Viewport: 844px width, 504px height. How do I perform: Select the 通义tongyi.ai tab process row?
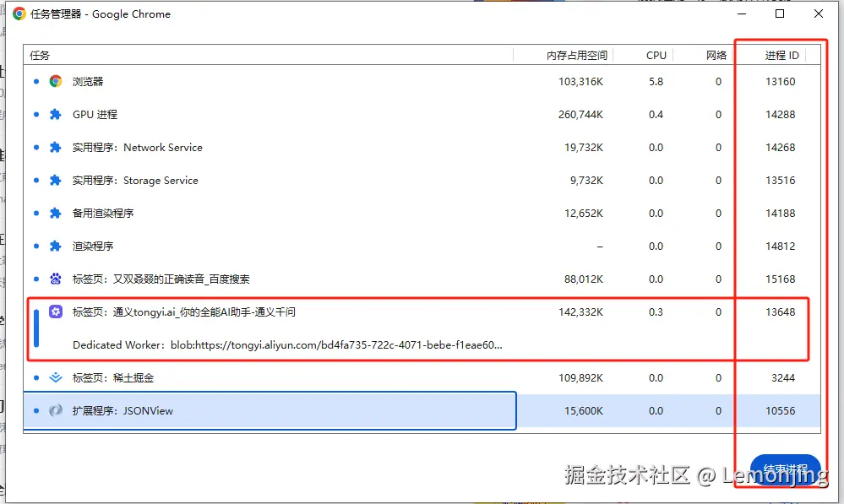422,312
